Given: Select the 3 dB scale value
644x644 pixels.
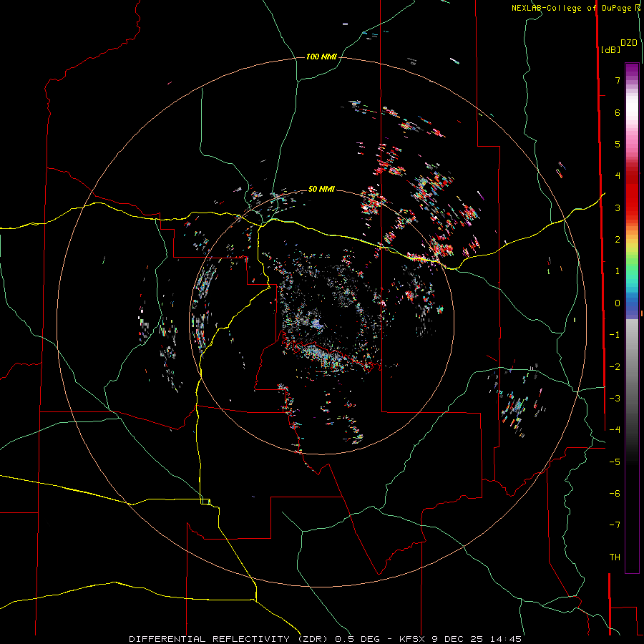Looking at the screenshot, I should pyautogui.click(x=618, y=208).
